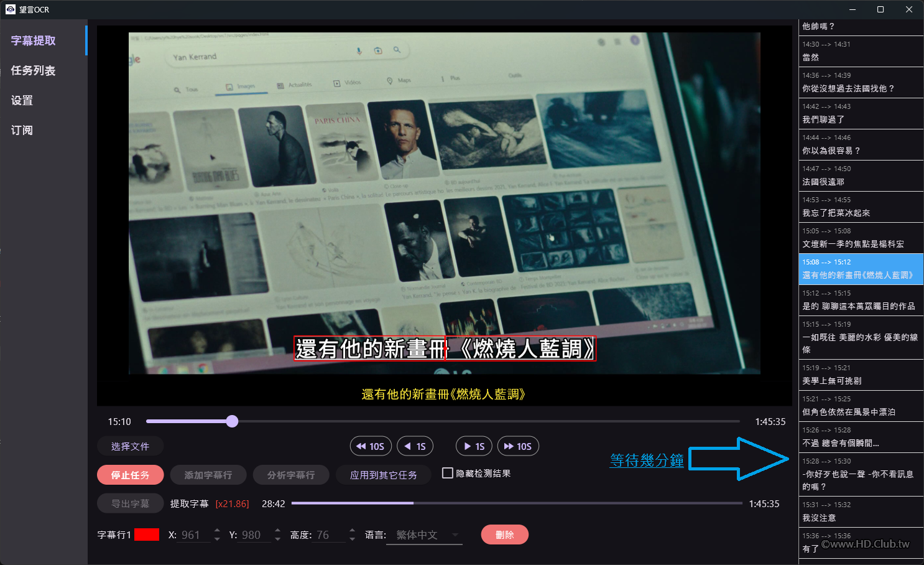
Task: Stop the task with 停止任务
Action: click(130, 475)
